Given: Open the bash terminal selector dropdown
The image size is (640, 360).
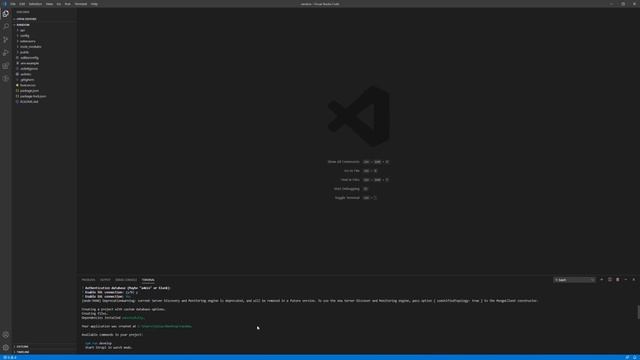Looking at the screenshot, I should click(574, 280).
